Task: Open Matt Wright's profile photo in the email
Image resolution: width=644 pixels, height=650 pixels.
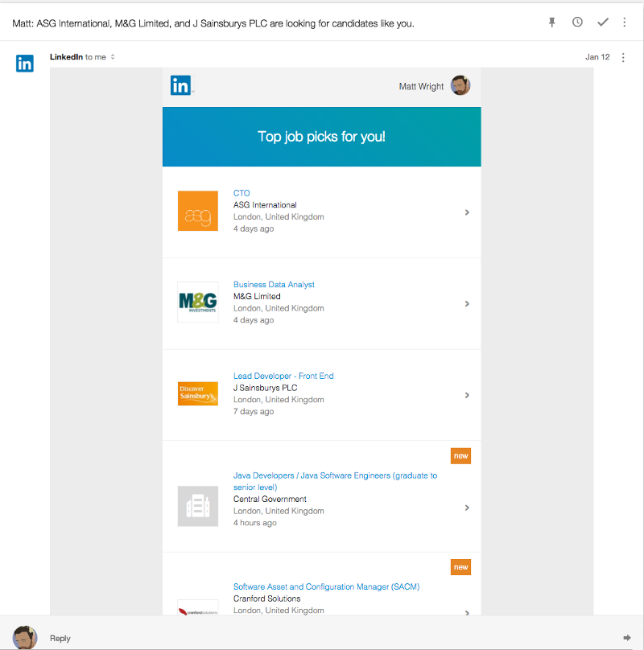Action: [x=460, y=85]
